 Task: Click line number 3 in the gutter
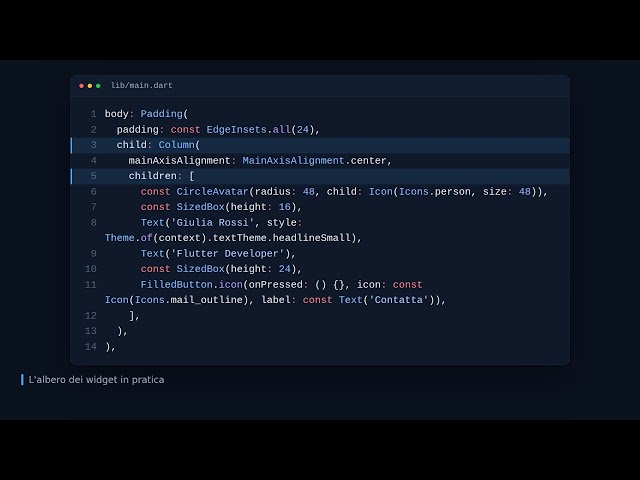(93, 145)
